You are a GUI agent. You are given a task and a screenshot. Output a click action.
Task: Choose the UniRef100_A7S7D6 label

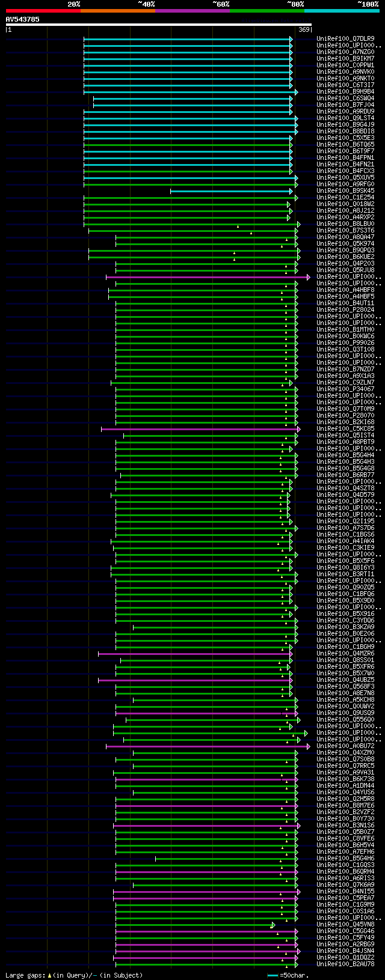pos(345,528)
